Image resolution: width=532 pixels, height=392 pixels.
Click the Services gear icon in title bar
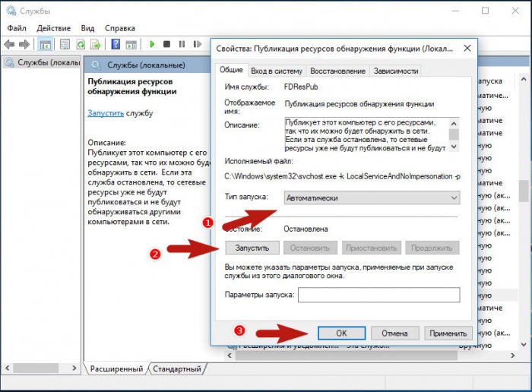point(11,11)
